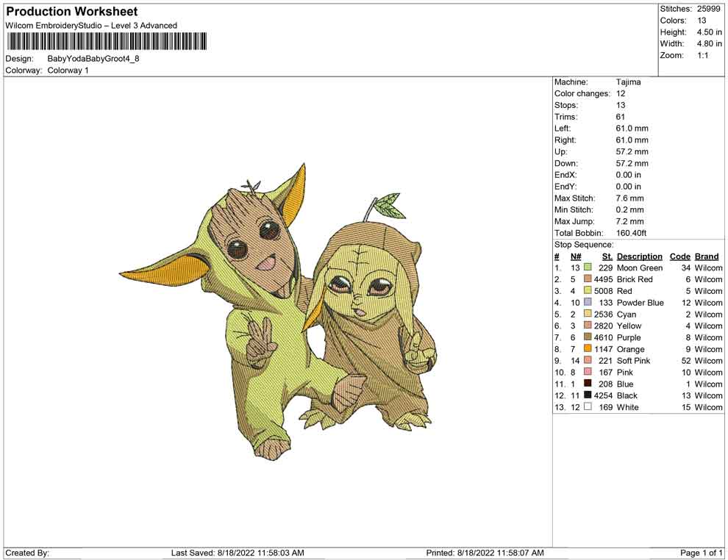Click the 'Total Bobbin' value '160.40ft'
The image size is (728, 560).
coord(631,233)
